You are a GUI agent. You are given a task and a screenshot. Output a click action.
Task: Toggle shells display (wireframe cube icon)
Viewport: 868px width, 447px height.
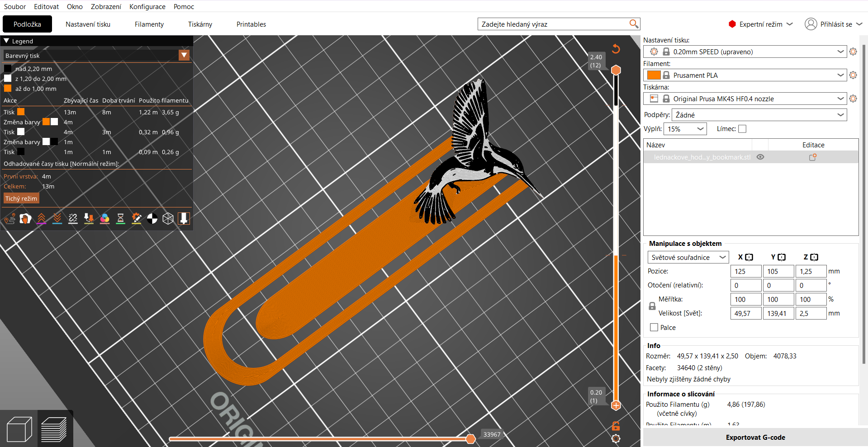tap(168, 219)
